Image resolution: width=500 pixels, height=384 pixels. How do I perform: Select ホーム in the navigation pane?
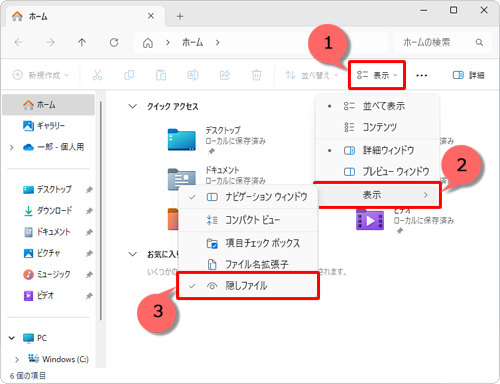(x=49, y=105)
